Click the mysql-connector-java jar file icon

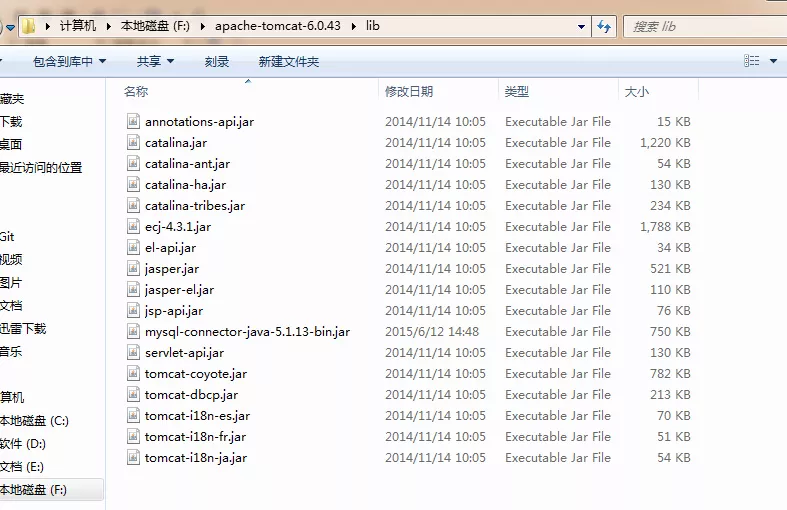tap(134, 331)
